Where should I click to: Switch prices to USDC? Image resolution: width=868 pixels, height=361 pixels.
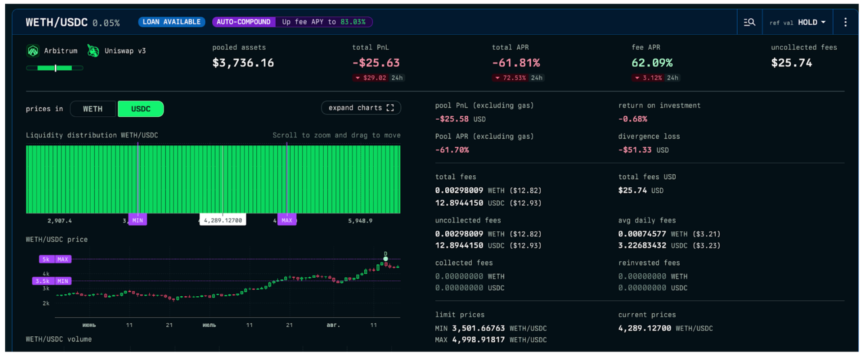pyautogui.click(x=141, y=109)
